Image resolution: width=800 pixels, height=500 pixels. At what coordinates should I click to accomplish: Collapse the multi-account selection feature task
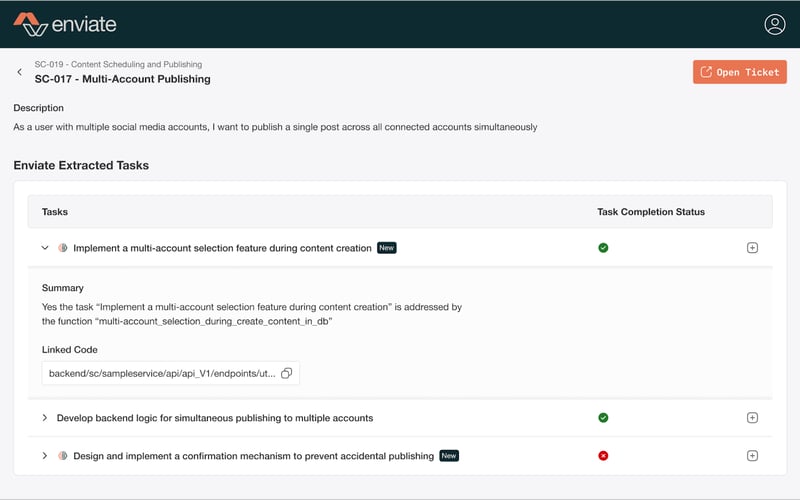coord(45,248)
